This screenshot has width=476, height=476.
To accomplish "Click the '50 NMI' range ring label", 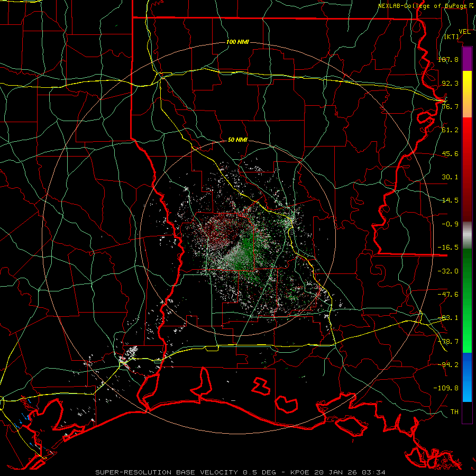I will pyautogui.click(x=237, y=140).
